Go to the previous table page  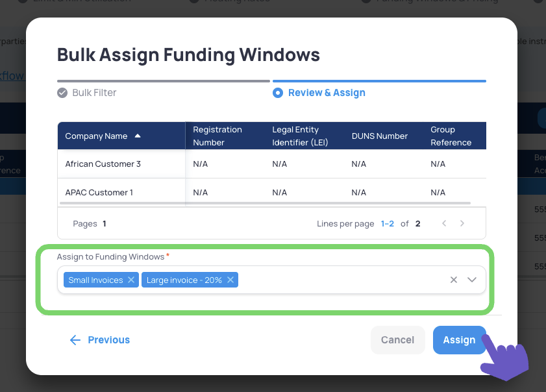coord(444,223)
